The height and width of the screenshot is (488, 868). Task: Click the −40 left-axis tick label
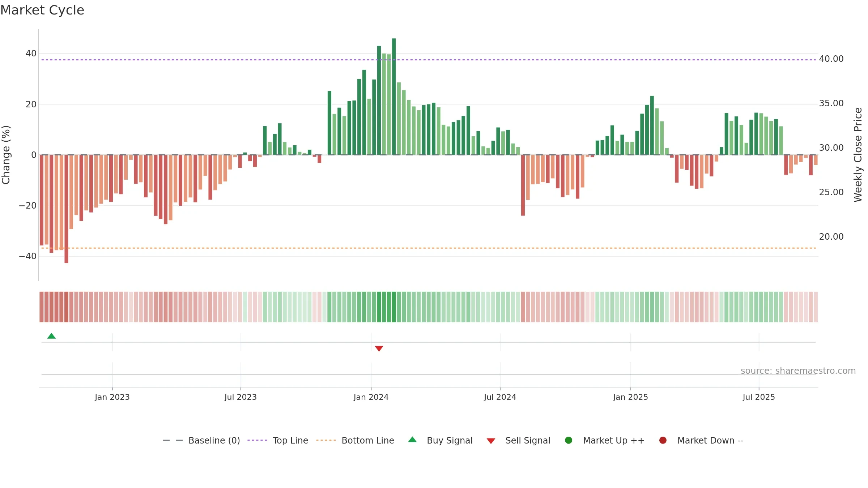(27, 256)
